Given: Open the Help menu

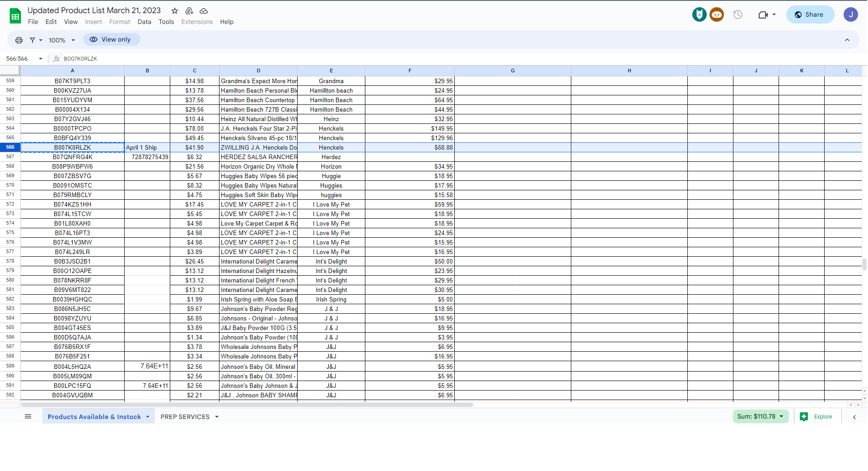Looking at the screenshot, I should [227, 22].
